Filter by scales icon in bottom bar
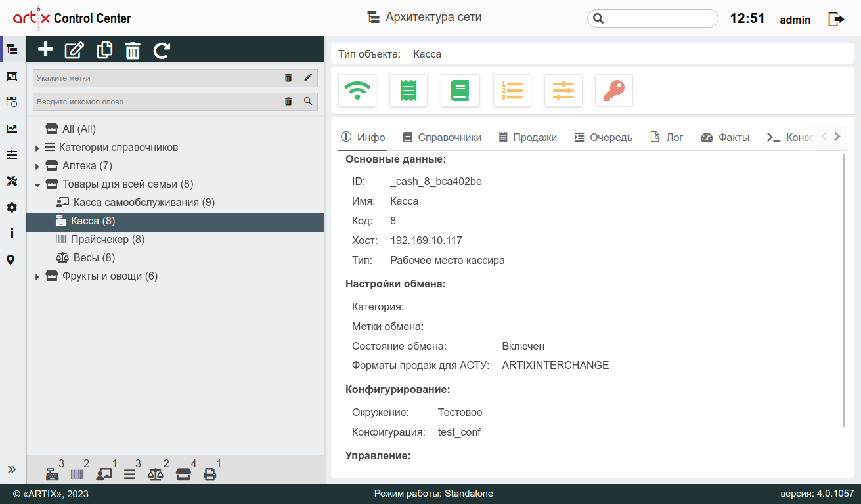Image resolution: width=861 pixels, height=504 pixels. (x=156, y=474)
